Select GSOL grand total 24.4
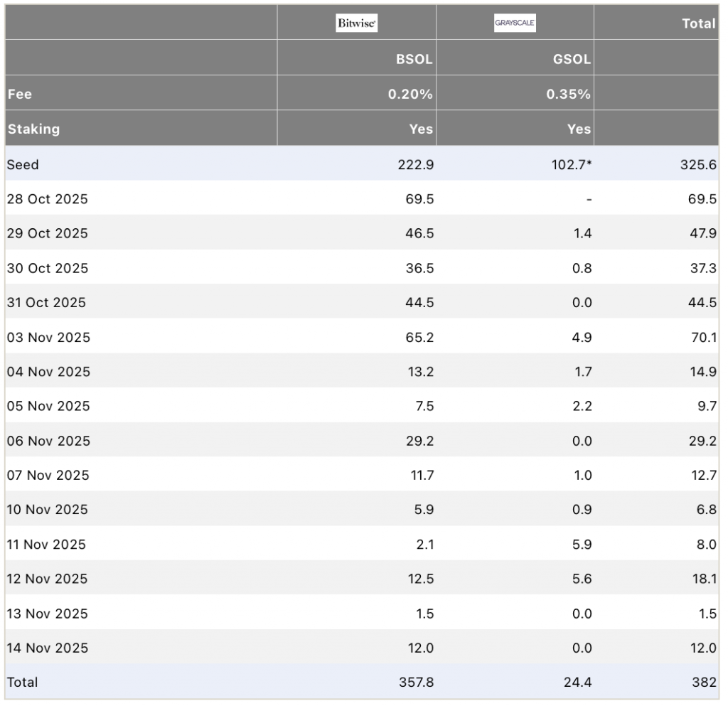The width and height of the screenshot is (728, 706). pyautogui.click(x=577, y=682)
